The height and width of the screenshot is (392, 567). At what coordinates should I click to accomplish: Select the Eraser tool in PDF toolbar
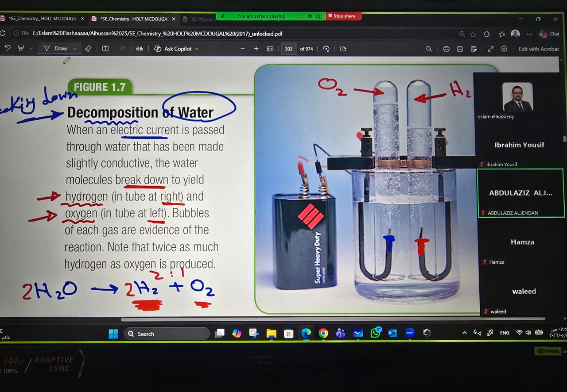point(88,49)
